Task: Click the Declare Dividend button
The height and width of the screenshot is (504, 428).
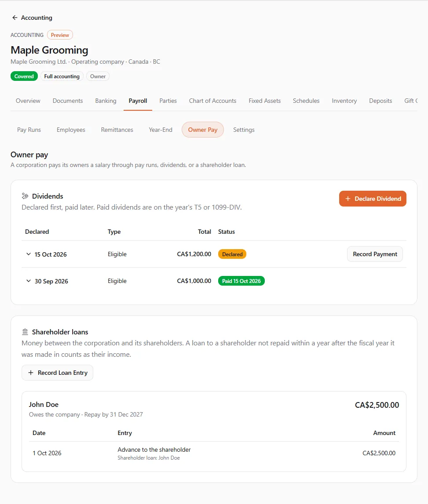Action: tap(373, 199)
